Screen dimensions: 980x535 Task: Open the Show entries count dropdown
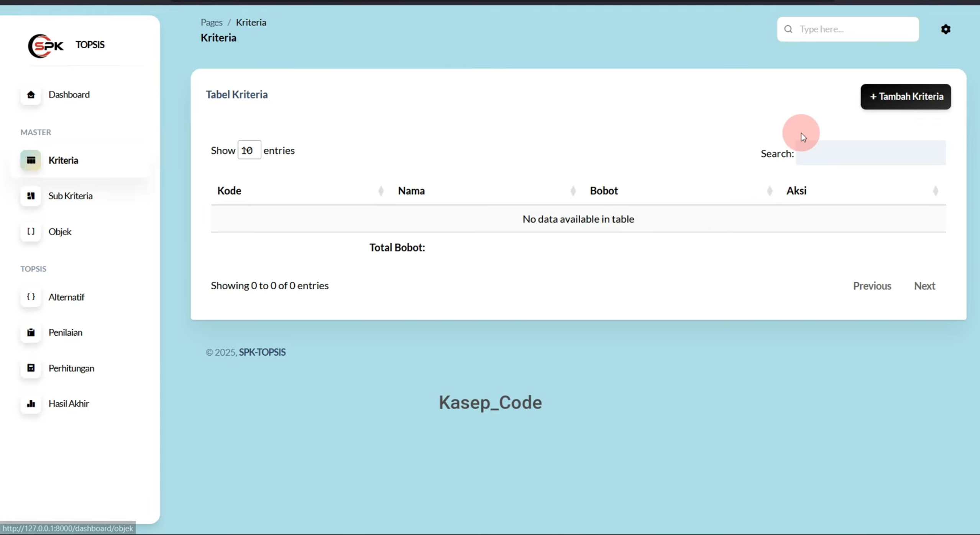click(x=249, y=150)
